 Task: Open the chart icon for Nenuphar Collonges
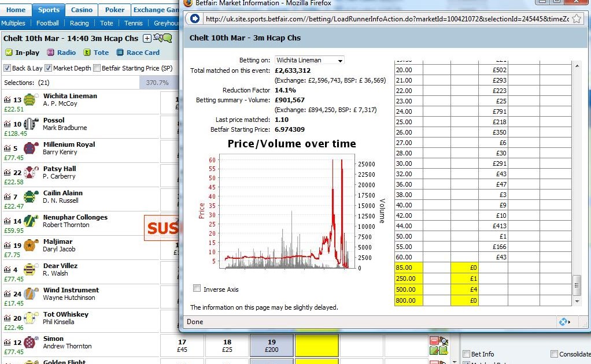click(x=7, y=221)
